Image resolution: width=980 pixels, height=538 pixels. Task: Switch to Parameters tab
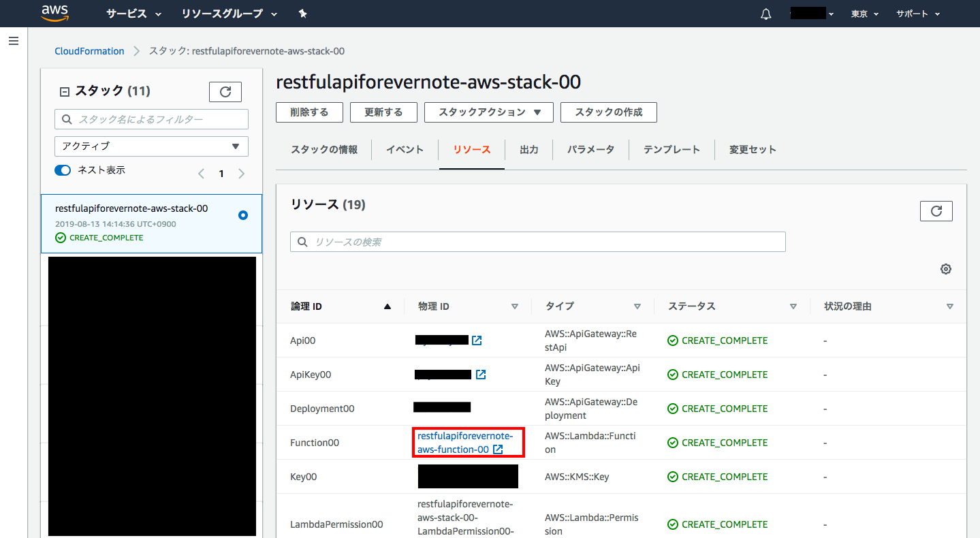coord(590,150)
